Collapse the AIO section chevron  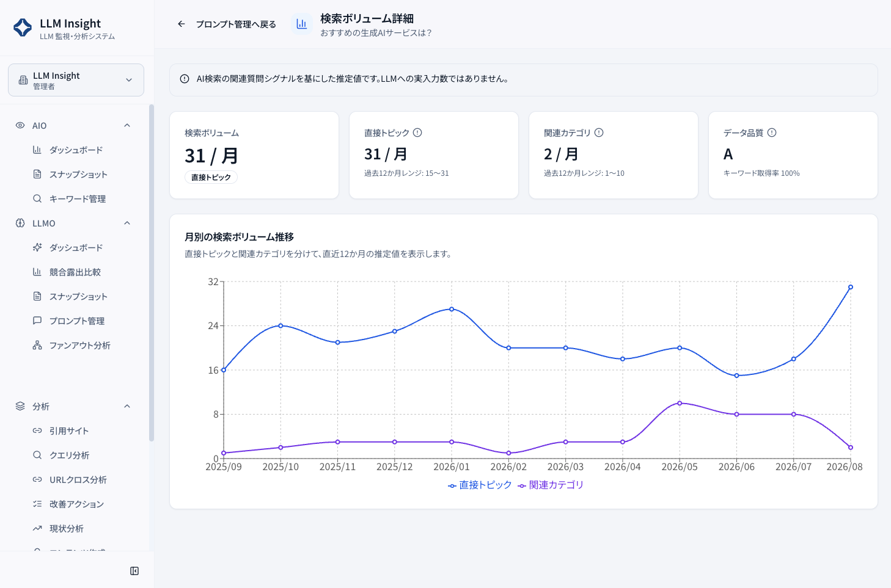coord(127,125)
